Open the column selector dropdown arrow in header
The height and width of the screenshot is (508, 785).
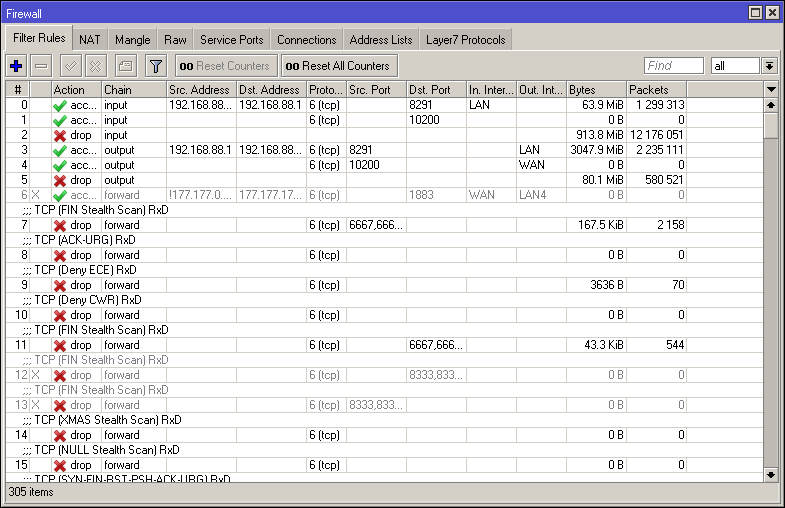(770, 90)
